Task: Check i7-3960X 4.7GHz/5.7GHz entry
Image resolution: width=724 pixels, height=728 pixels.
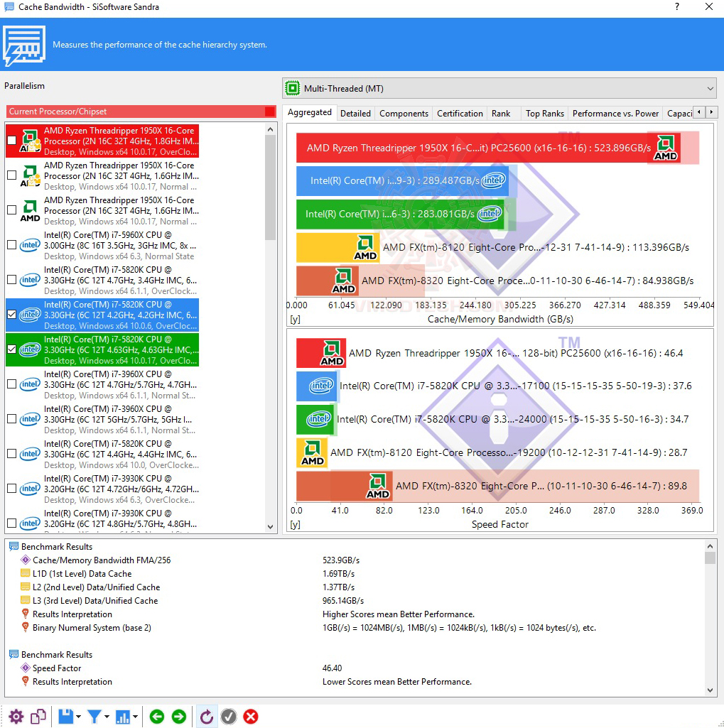Action: click(x=12, y=384)
